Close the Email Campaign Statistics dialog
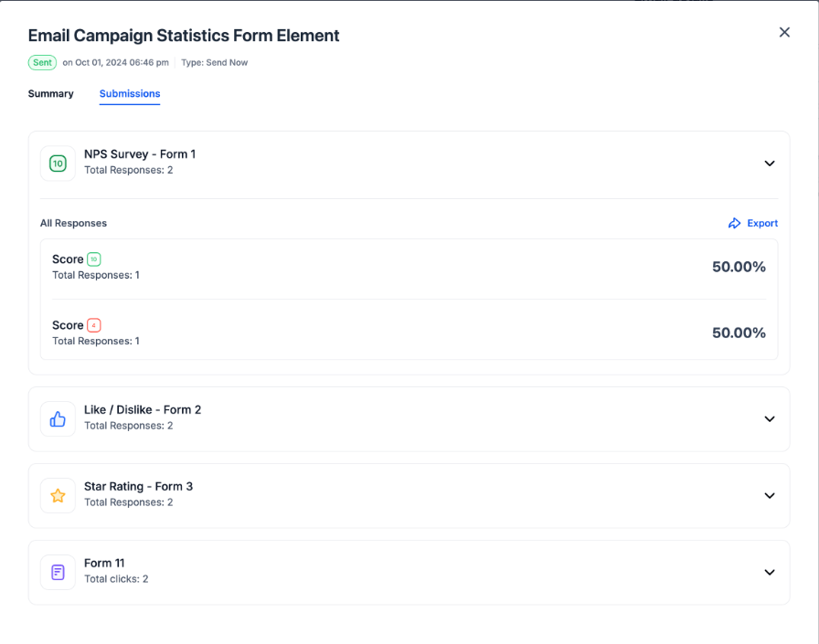819x644 pixels. point(784,32)
